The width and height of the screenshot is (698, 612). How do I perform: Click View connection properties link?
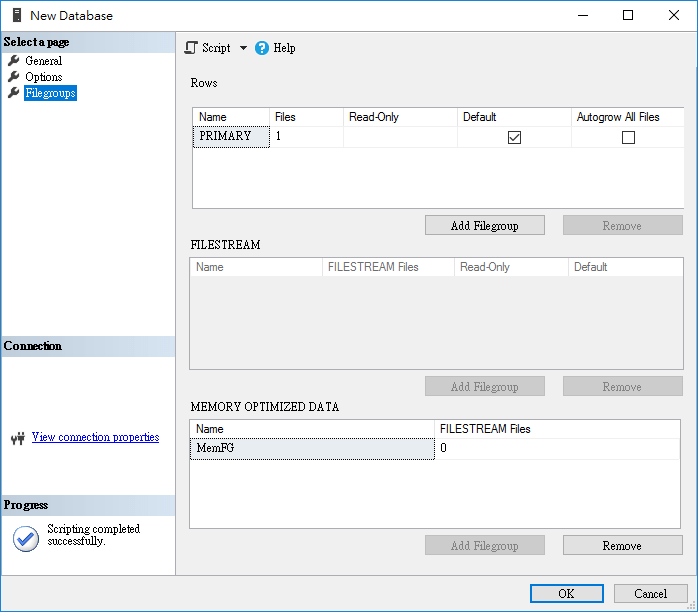95,437
